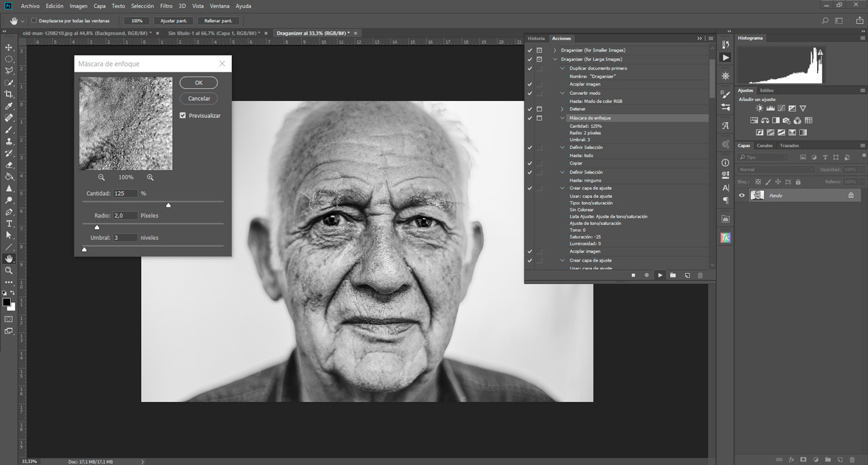Collapse the 'Máscara de enfoque' action step
The height and width of the screenshot is (465, 868).
pos(562,118)
